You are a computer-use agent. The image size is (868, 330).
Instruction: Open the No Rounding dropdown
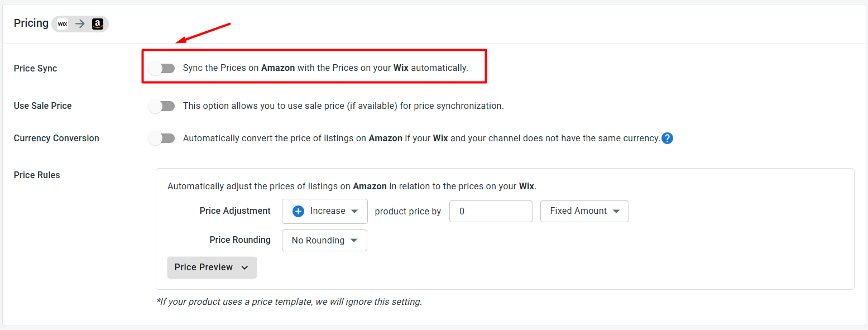pos(324,240)
